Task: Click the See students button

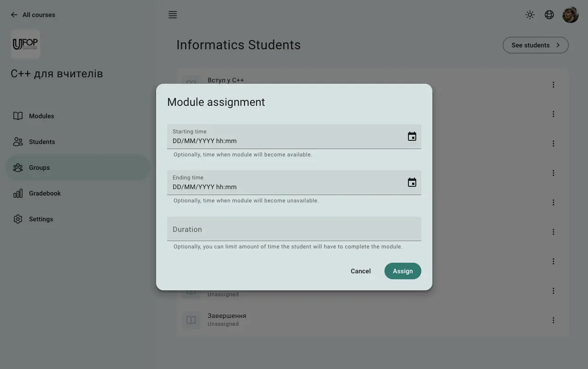Action: [x=535, y=45]
